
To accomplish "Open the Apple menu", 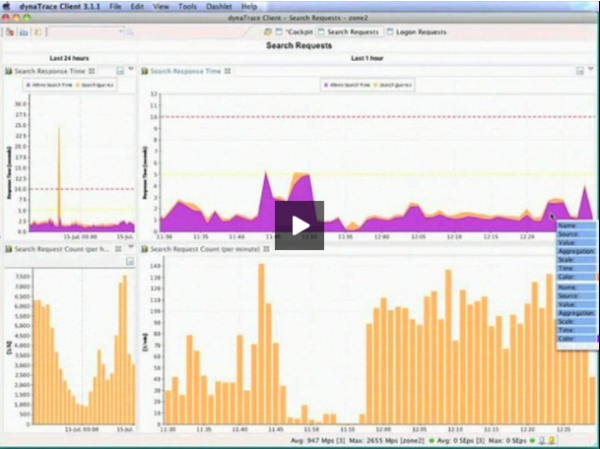I will point(7,6).
